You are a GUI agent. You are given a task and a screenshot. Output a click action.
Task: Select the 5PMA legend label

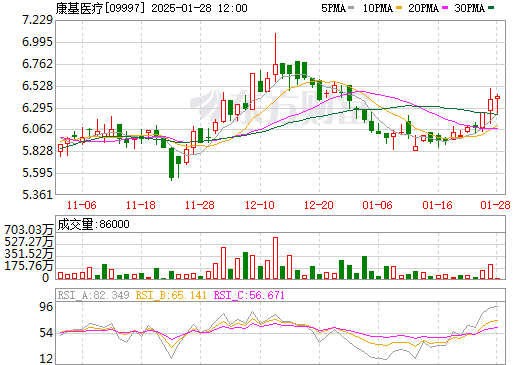click(x=333, y=8)
